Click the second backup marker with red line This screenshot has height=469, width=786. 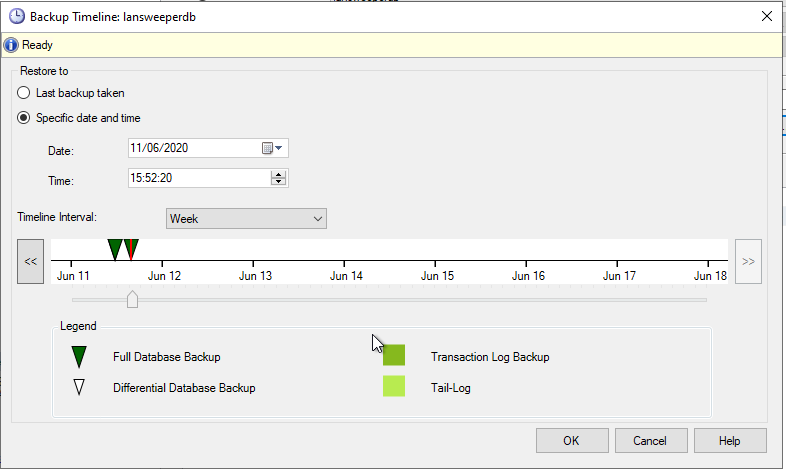[131, 249]
